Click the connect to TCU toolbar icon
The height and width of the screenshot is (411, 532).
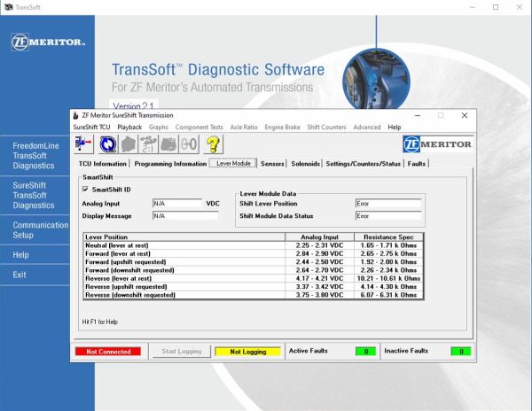[83, 144]
